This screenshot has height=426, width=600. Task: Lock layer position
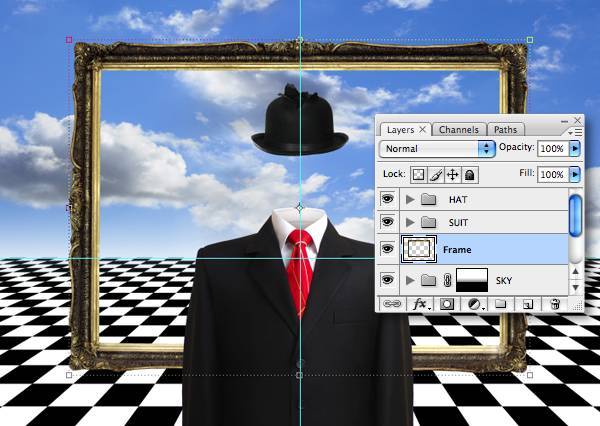point(453,175)
